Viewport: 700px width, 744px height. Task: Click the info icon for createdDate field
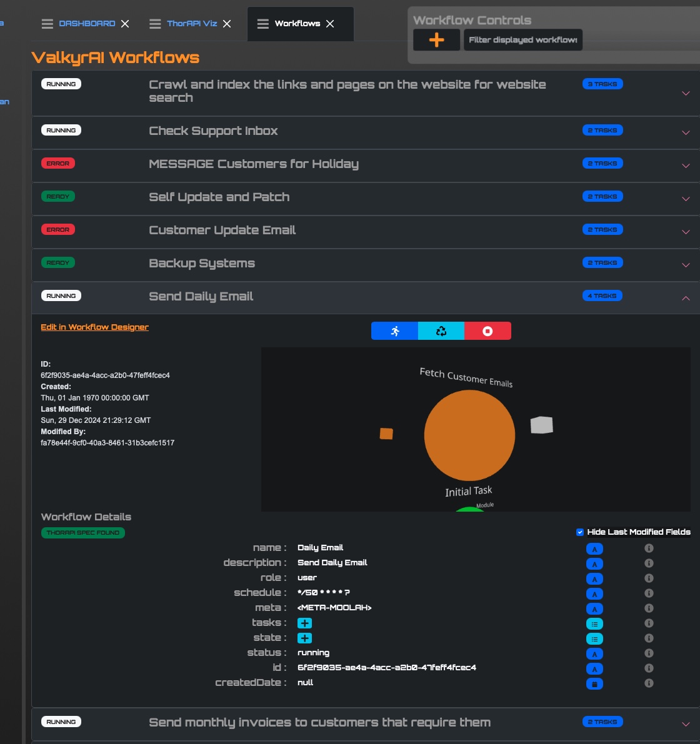point(649,683)
